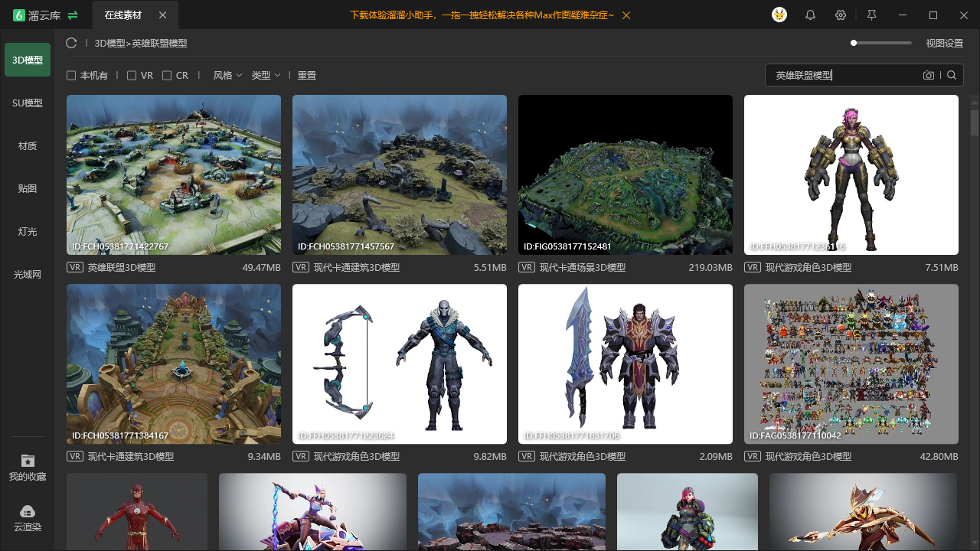Click the thumbnail size slider
This screenshot has height=551, width=980.
pyautogui.click(x=881, y=43)
